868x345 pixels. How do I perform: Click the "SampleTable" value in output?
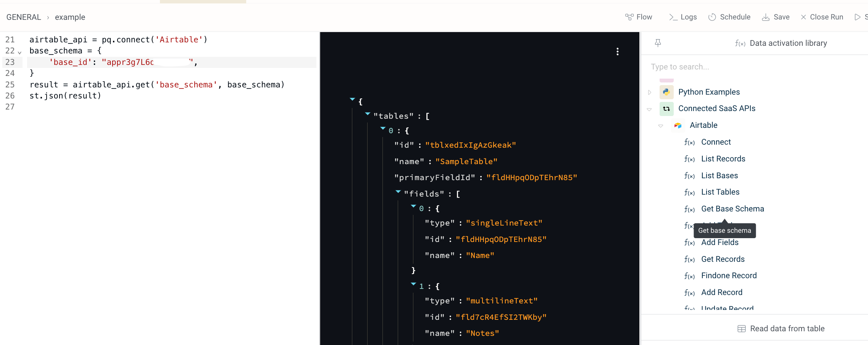(x=466, y=161)
